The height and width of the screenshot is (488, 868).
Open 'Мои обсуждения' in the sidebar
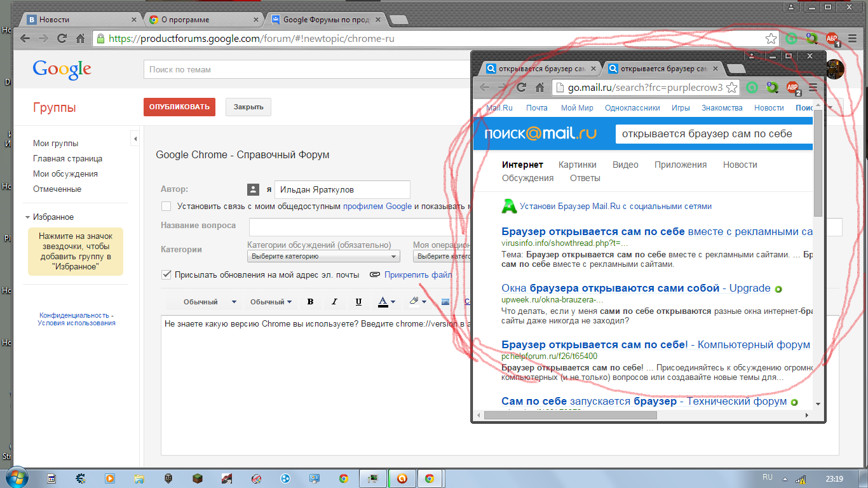pos(65,174)
